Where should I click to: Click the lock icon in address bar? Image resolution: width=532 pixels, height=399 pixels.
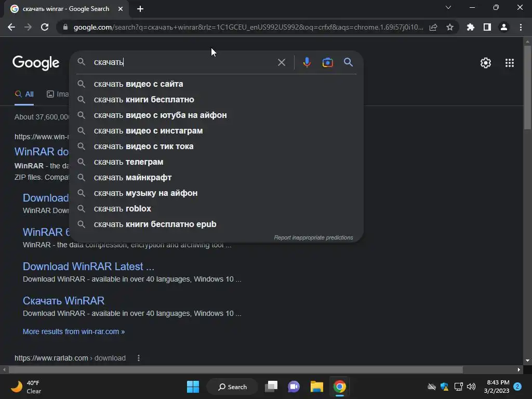point(65,27)
